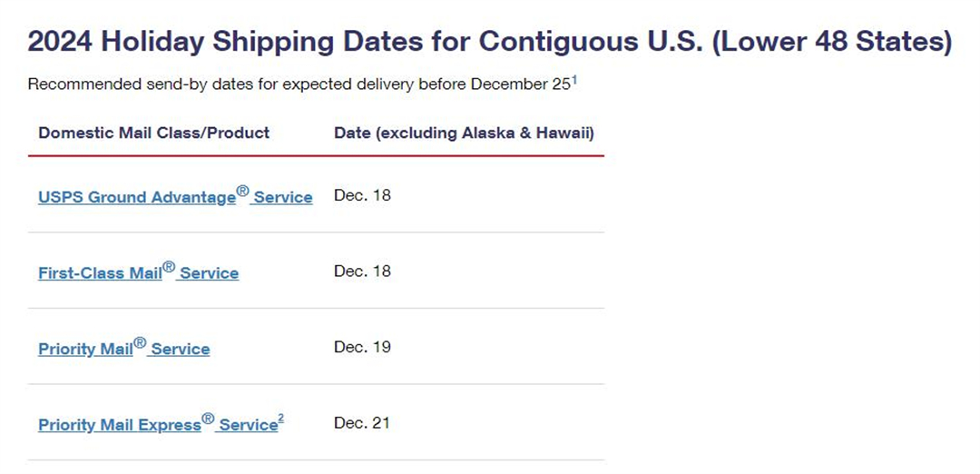Click the Domestic Mail Class/Product column header

(x=153, y=133)
